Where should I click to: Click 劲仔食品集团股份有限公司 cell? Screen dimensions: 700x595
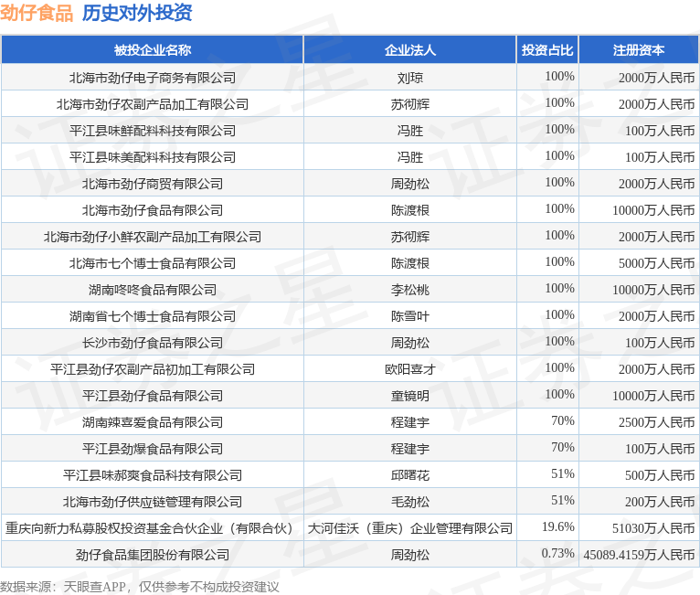[x=153, y=555]
